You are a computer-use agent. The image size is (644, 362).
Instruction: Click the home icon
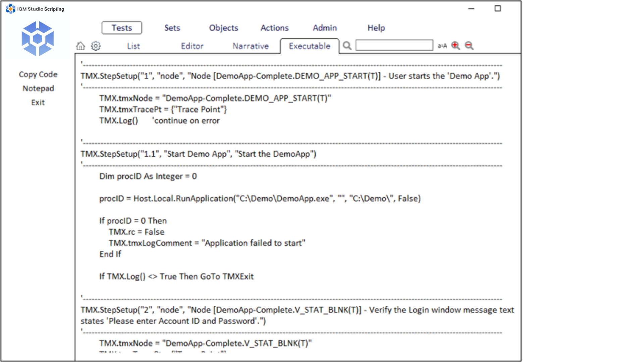(80, 46)
